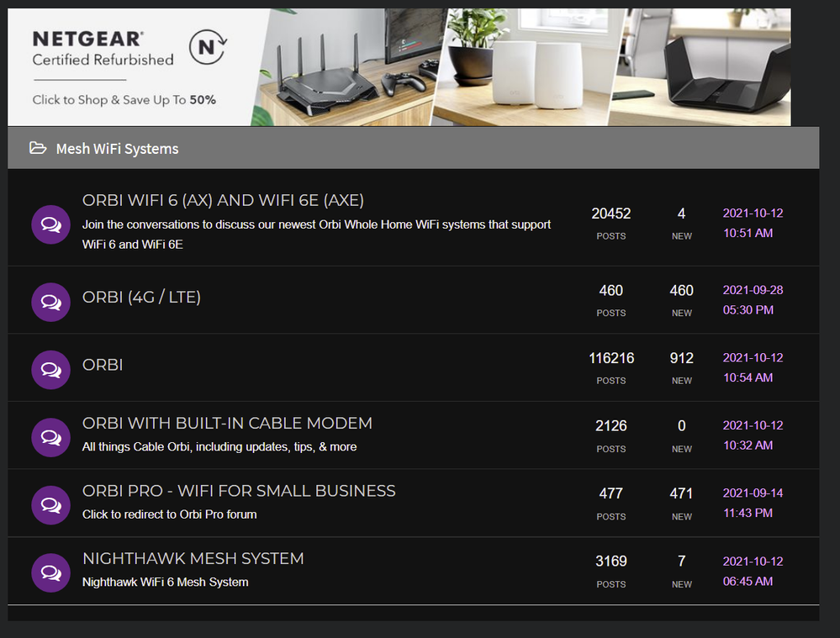The width and height of the screenshot is (840, 638).
Task: Click the Nighthawk Mesh System chat icon
Action: click(x=51, y=572)
